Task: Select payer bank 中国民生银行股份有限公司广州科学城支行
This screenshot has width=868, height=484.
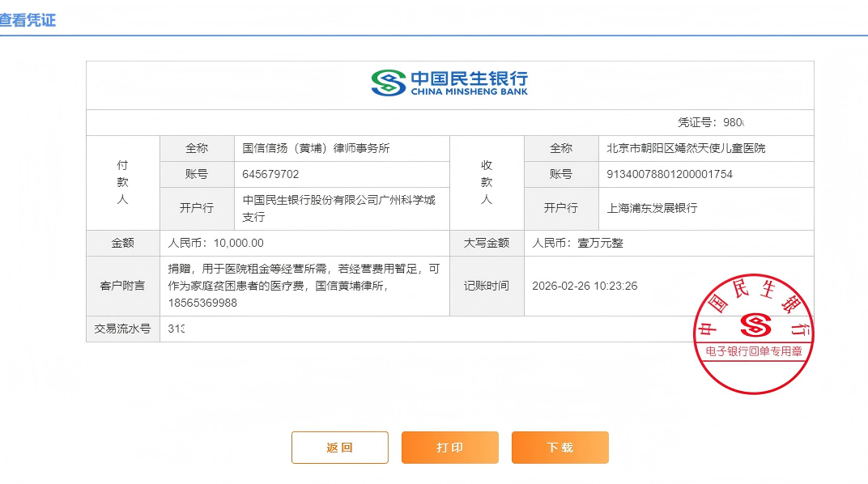Action: click(338, 209)
